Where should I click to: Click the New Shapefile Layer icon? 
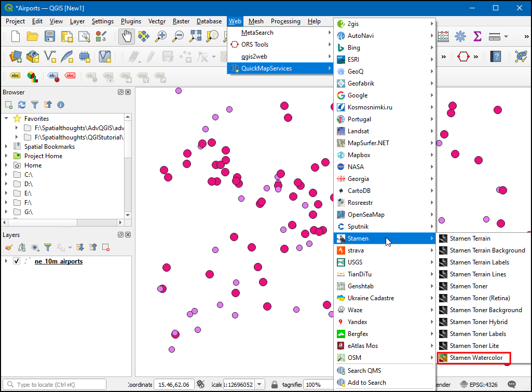(49, 56)
